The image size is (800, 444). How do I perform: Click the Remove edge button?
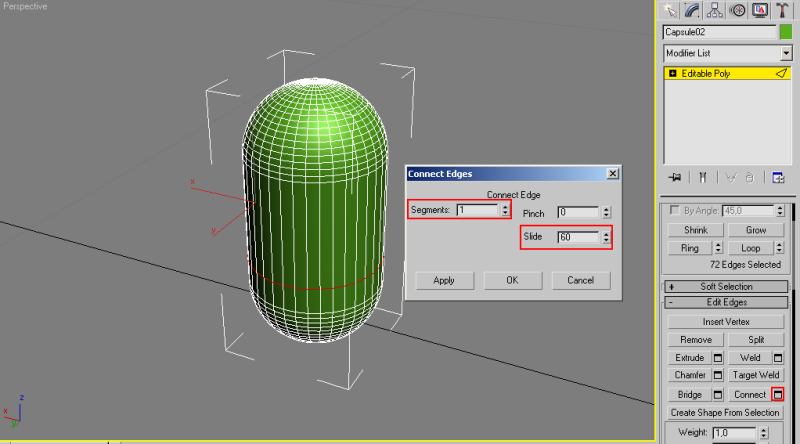tap(695, 340)
